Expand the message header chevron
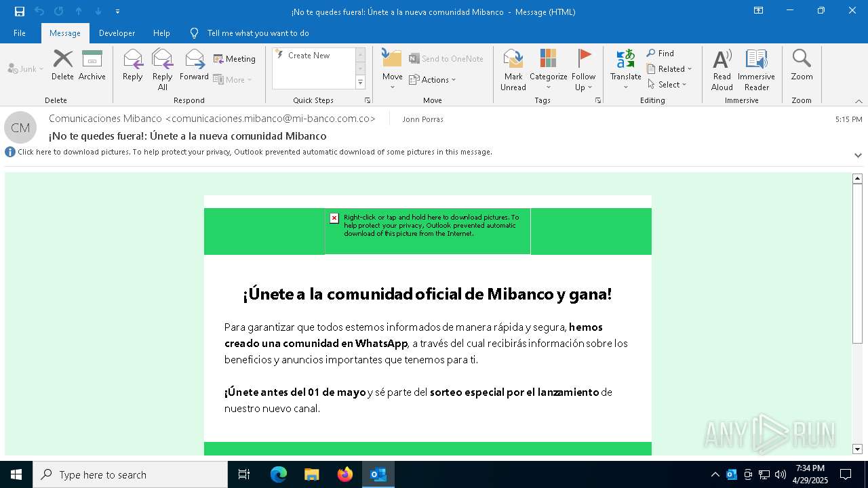The height and width of the screenshot is (488, 868). (x=858, y=155)
